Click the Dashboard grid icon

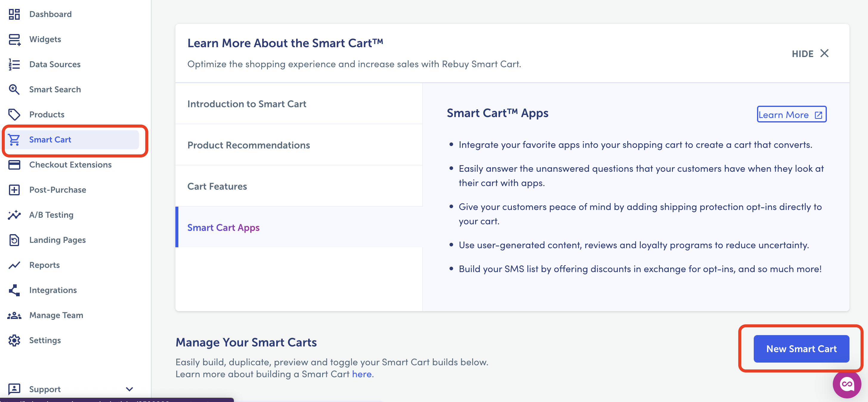[14, 14]
